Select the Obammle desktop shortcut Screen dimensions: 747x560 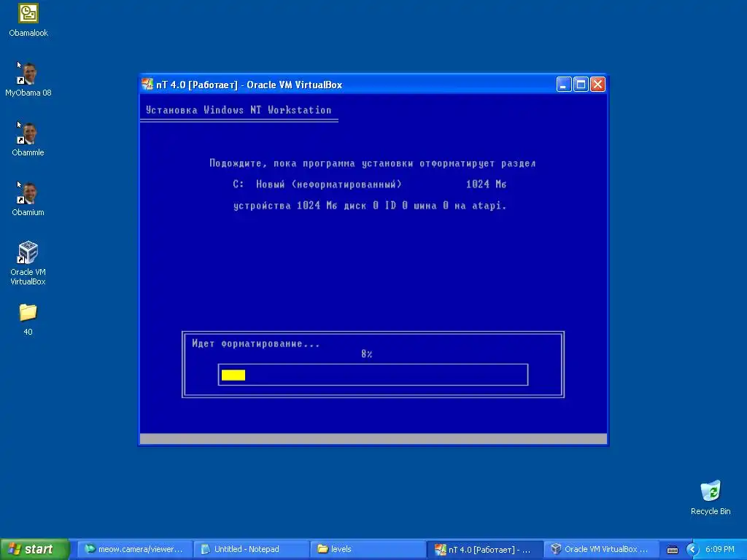click(28, 139)
